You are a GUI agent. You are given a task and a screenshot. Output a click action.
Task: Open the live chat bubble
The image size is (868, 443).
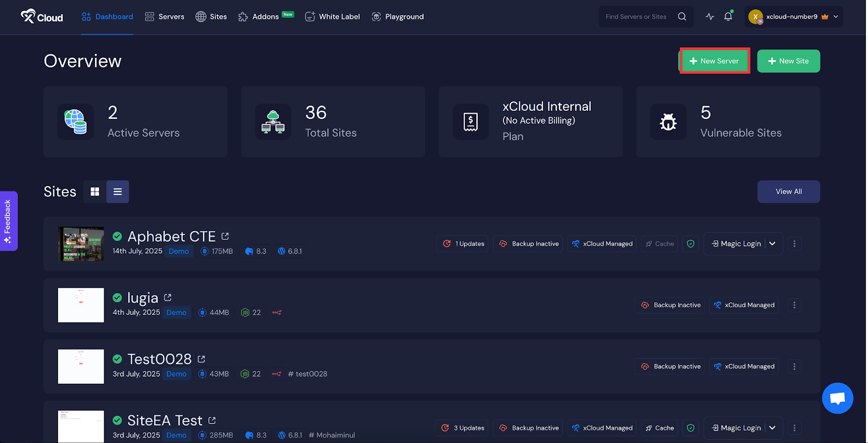click(838, 398)
